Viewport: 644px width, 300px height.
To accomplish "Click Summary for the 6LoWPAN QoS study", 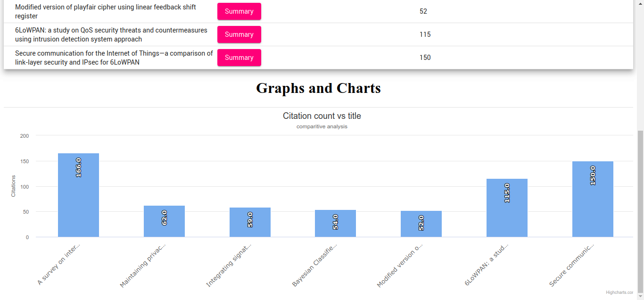I will click(x=239, y=34).
